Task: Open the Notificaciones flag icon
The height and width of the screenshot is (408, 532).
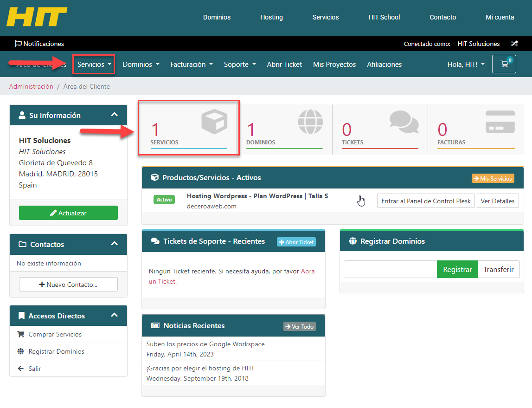Action: click(18, 44)
